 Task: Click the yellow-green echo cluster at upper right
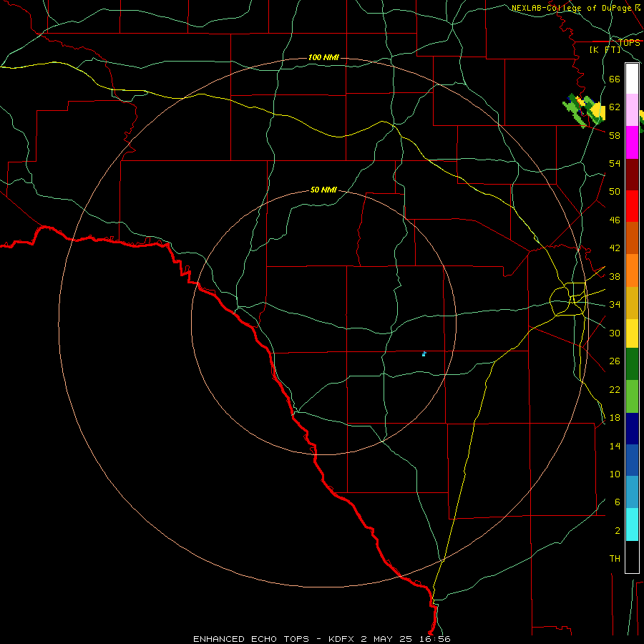(584, 110)
